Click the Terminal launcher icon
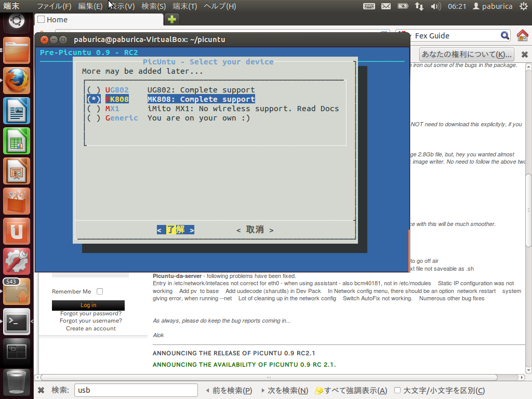 pos(16,322)
